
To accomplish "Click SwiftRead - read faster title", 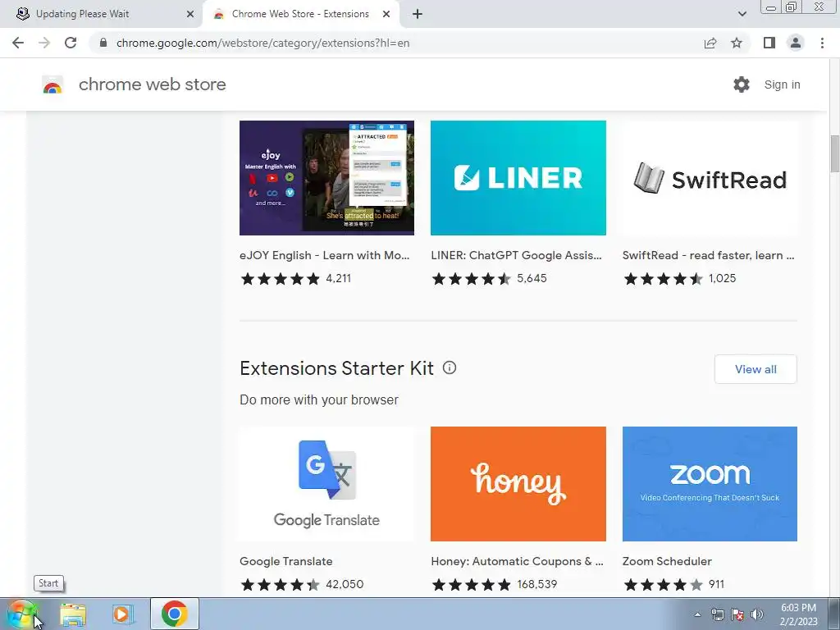I will (x=708, y=256).
